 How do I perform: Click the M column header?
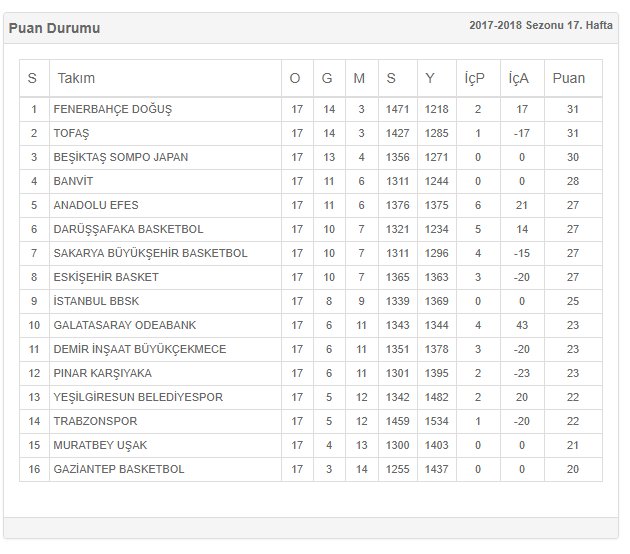tap(359, 78)
